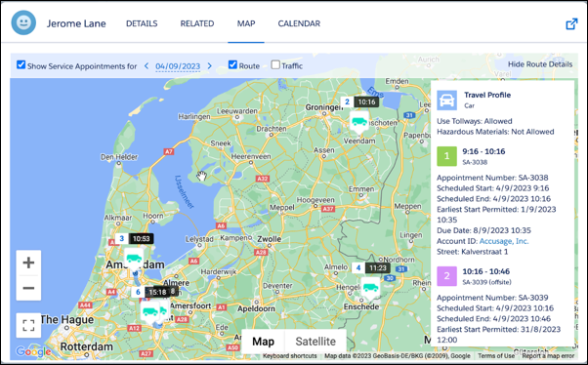Go to next date with right chevron
This screenshot has height=365, width=588.
[x=210, y=66]
